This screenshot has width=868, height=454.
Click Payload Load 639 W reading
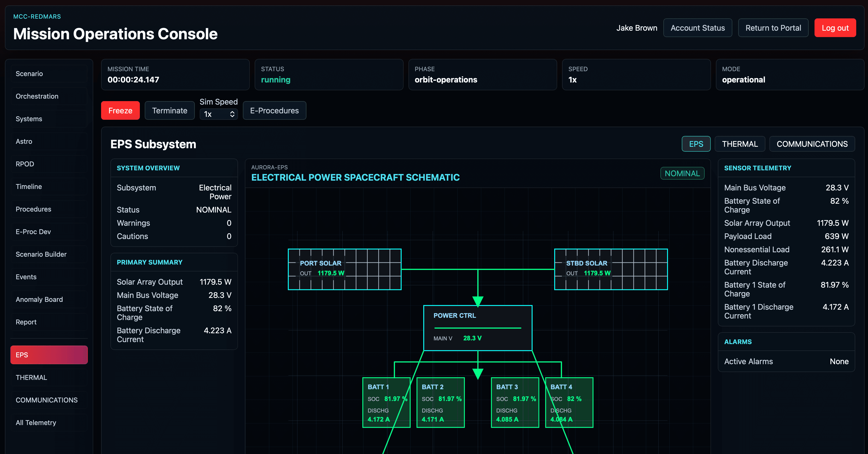coord(786,236)
